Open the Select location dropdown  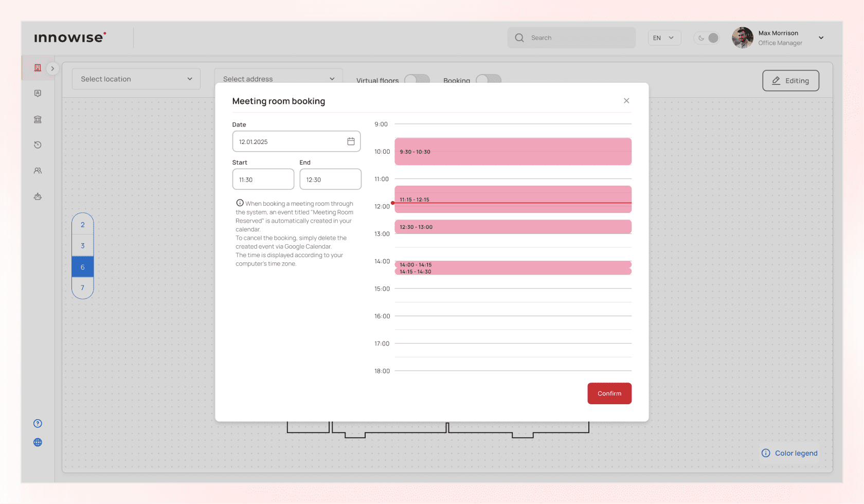pyautogui.click(x=136, y=79)
